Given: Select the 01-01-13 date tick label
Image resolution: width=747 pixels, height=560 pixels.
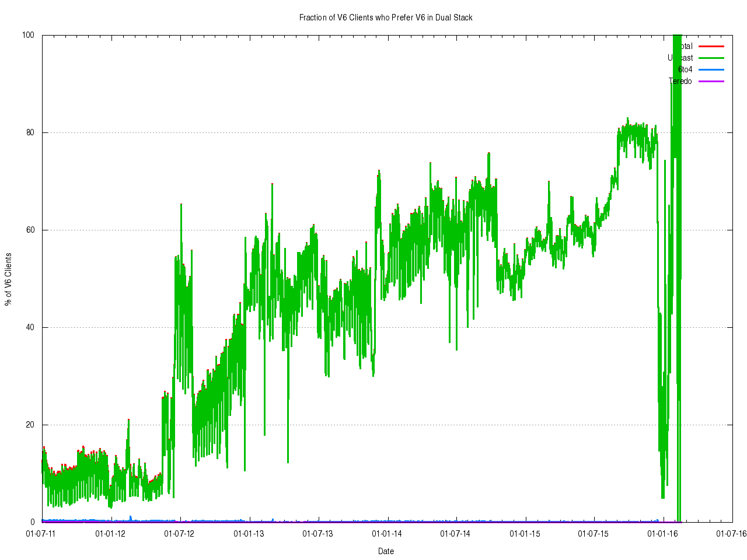Looking at the screenshot, I should [249, 533].
